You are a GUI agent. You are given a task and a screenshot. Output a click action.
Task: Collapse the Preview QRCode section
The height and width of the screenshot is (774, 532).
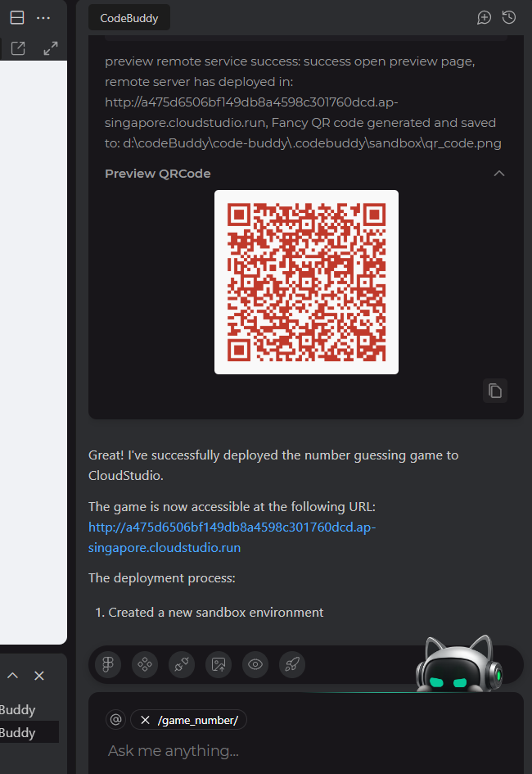point(499,174)
